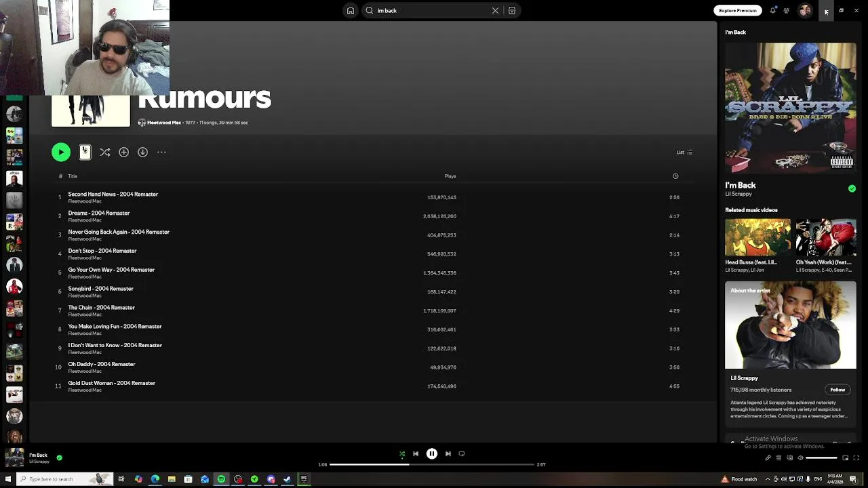Screen dimensions: 868x488
Task: Open Task View on the taskbar
Action: pos(121,479)
